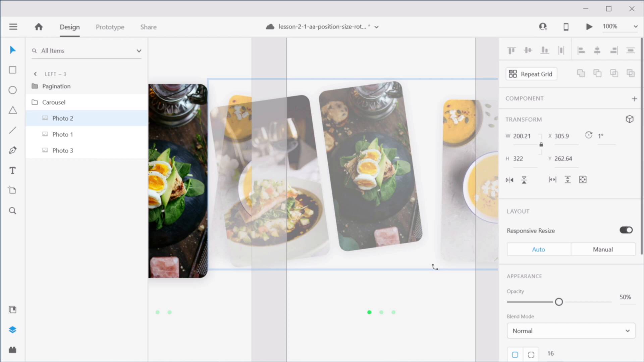The width and height of the screenshot is (644, 362).
Task: Toggle fix position when scrolling
Action: pyautogui.click(x=583, y=180)
